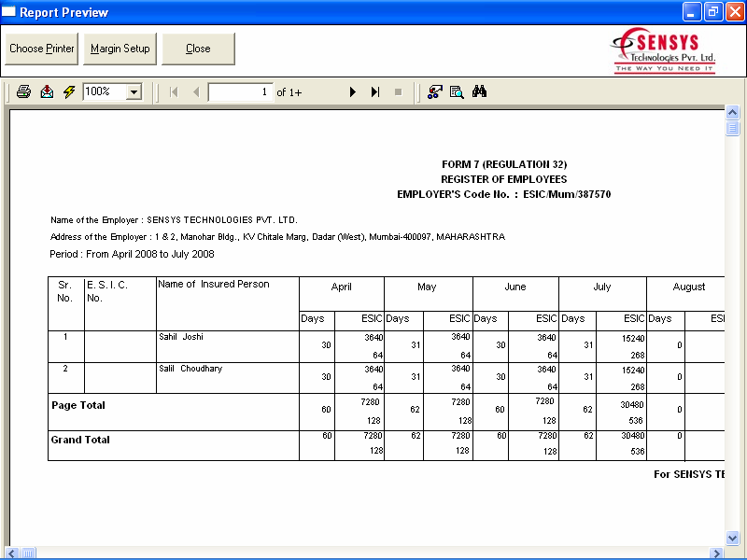
Task: Click the vertical scrollbar down arrow
Action: click(732, 539)
